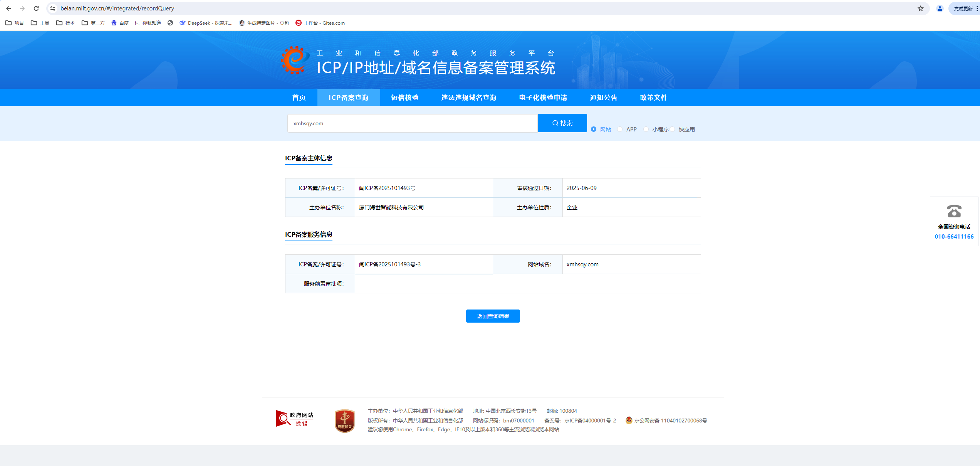Click the browser back arrow
The height and width of the screenshot is (466, 980).
click(8, 8)
